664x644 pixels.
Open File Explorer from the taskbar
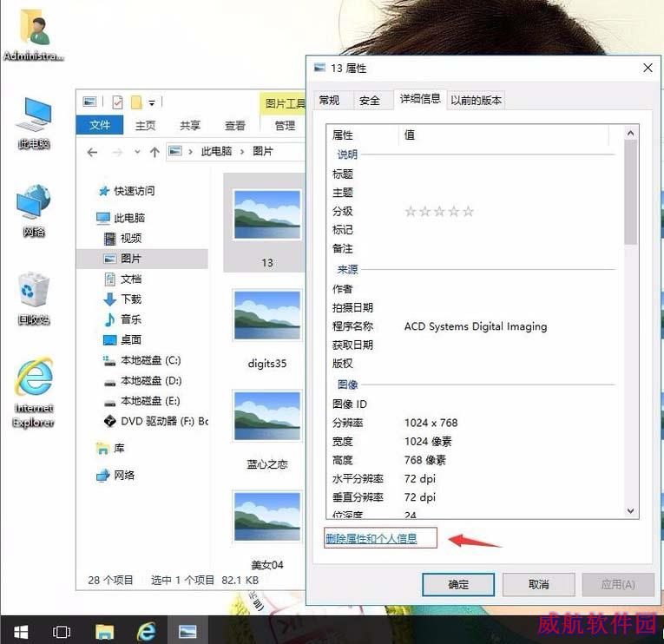[x=104, y=632]
